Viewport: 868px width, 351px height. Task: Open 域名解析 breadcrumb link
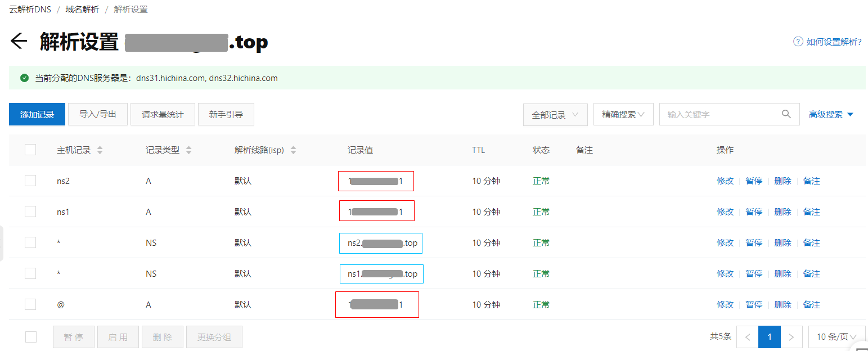coord(82,10)
